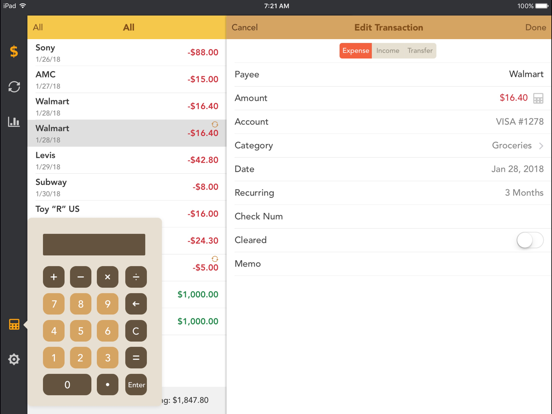Open the Date Jan 28, 2018 picker
Screen dimensions: 552x414
(389, 169)
